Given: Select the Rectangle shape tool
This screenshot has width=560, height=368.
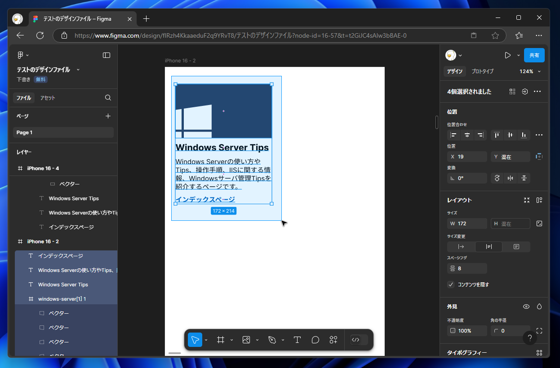Looking at the screenshot, I should [x=246, y=340].
